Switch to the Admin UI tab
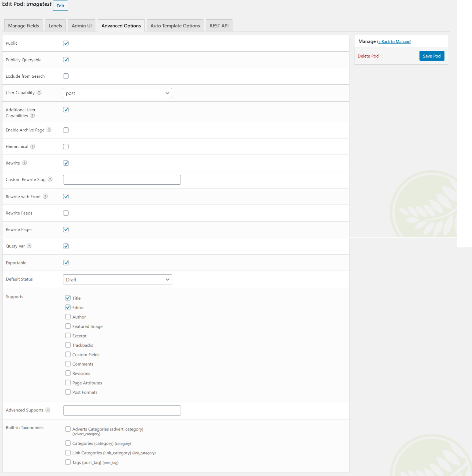 [82, 26]
